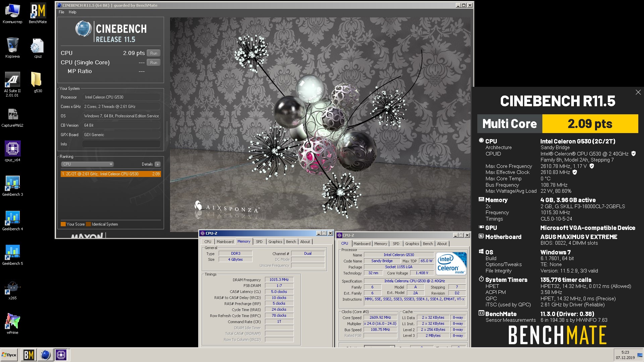This screenshot has width=644, height=362.
Task: Open Graphics tab in right CPU-Z window
Action: pos(412,244)
